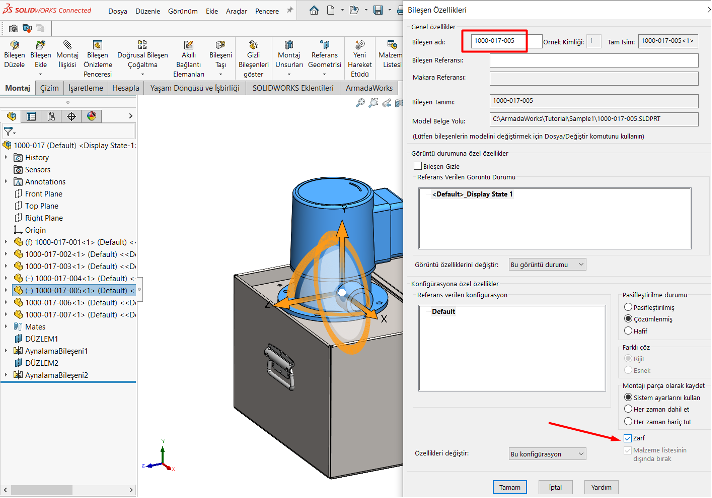Viewport: 712px width, 498px height.
Task: Click the Open file icon
Action: (354, 10)
